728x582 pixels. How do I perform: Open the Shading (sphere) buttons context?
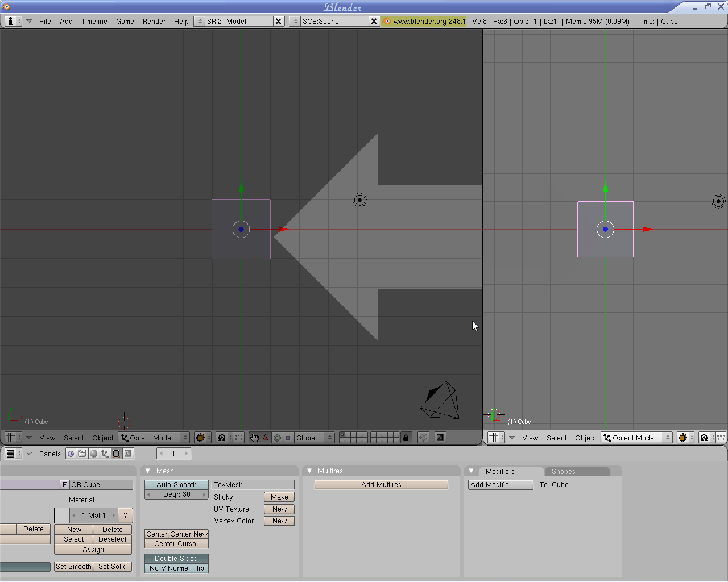(94, 454)
